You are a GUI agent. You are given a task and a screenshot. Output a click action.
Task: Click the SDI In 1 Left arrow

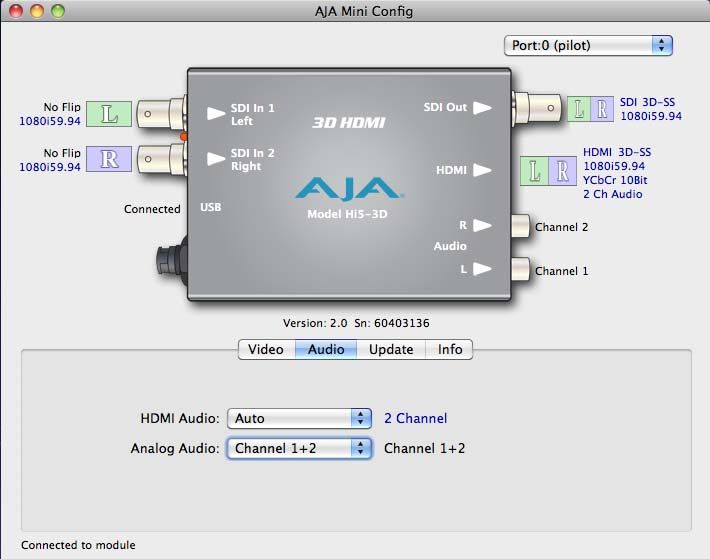tap(216, 114)
